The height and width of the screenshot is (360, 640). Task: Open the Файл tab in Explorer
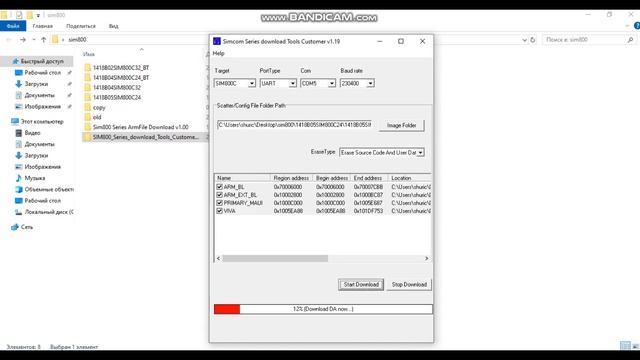pos(13,26)
